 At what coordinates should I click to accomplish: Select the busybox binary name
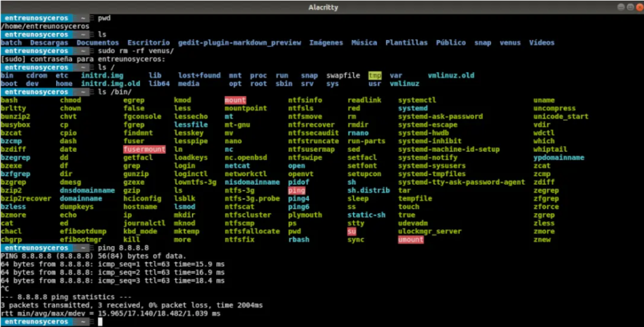coord(16,124)
